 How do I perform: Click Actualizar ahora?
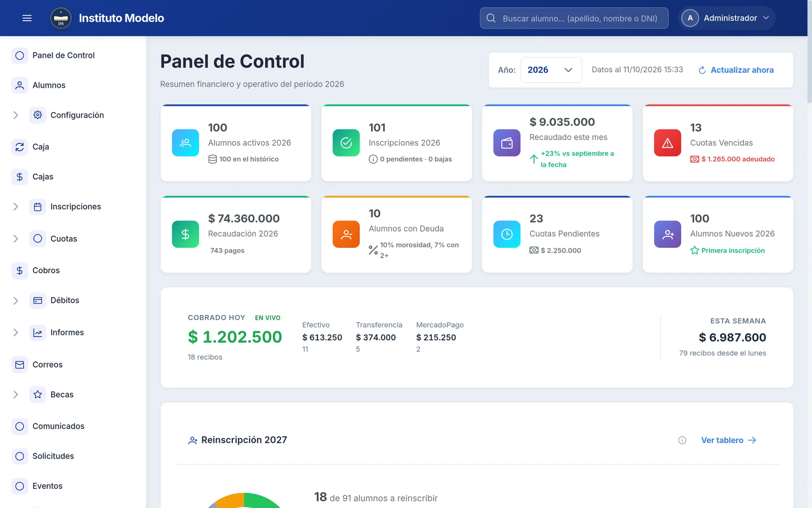736,70
